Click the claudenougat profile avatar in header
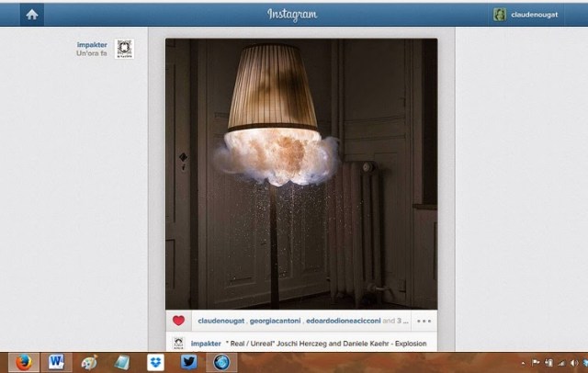Image resolution: width=588 pixels, height=373 pixels. (500, 14)
